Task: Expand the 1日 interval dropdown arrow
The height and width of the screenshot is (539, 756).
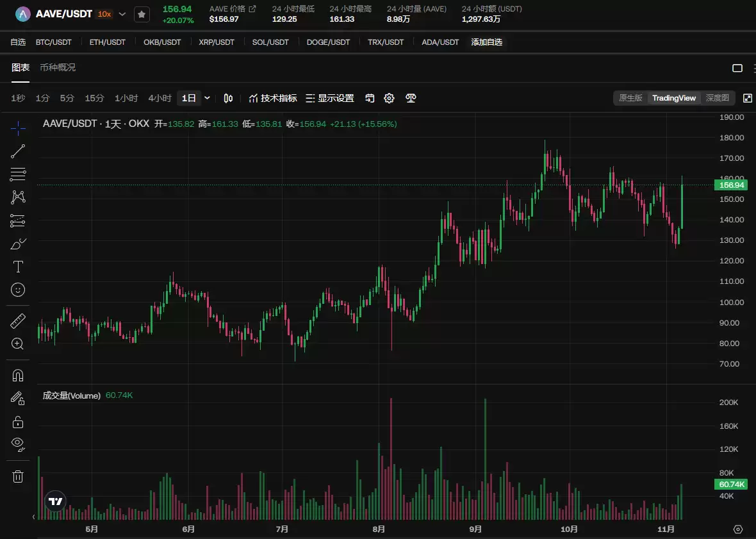Action: [x=207, y=98]
